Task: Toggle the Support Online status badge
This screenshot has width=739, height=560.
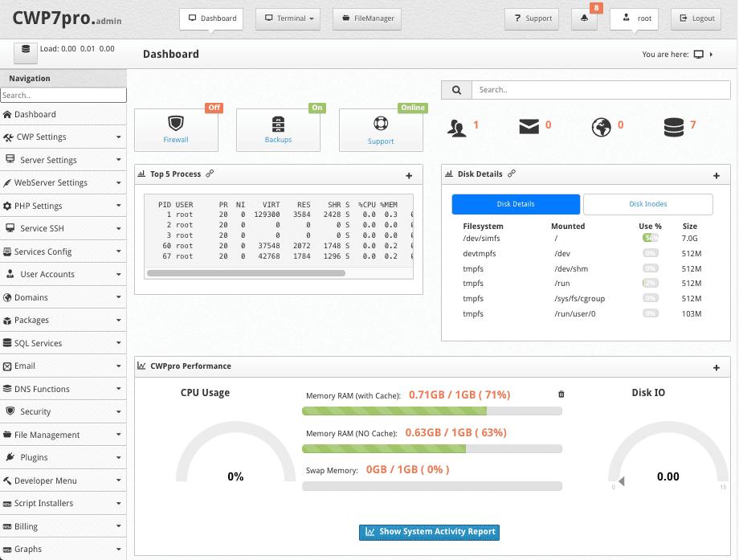Action: [412, 106]
